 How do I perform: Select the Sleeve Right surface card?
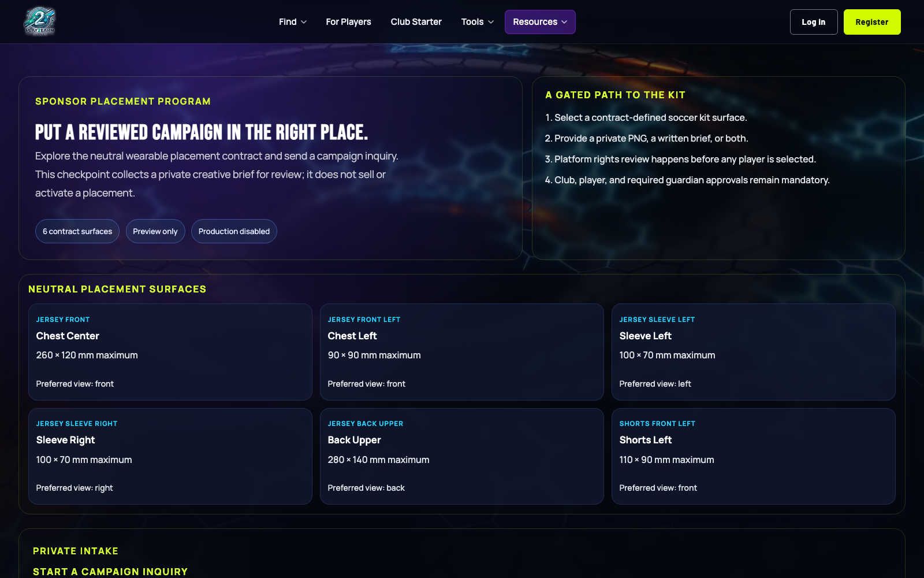click(x=170, y=456)
